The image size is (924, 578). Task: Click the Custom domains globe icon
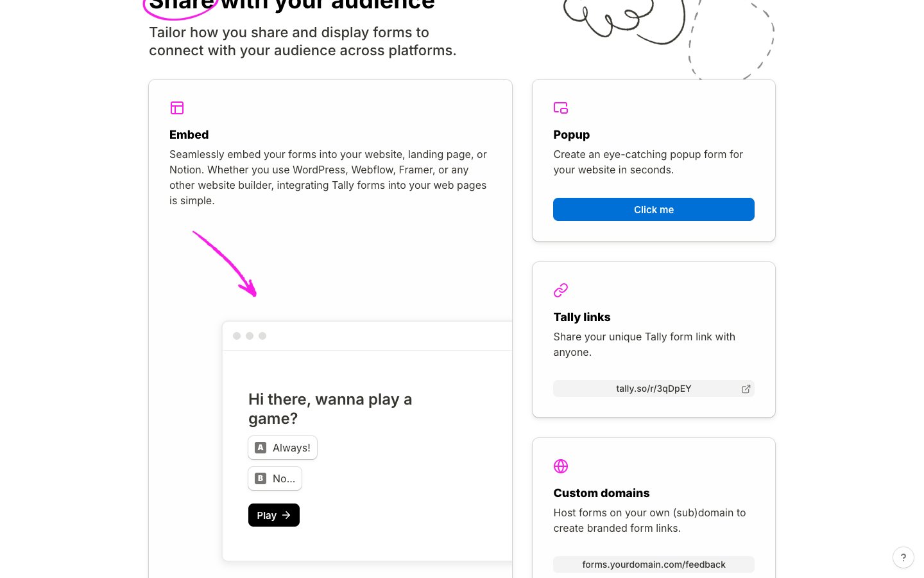[x=561, y=466]
